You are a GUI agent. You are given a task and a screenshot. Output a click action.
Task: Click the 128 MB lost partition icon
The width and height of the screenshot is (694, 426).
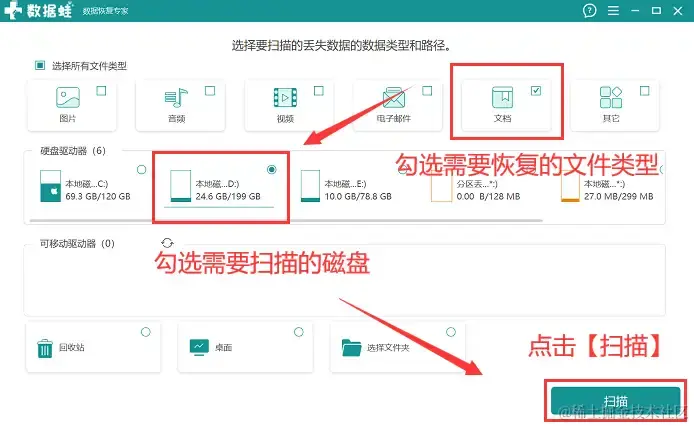click(x=441, y=188)
